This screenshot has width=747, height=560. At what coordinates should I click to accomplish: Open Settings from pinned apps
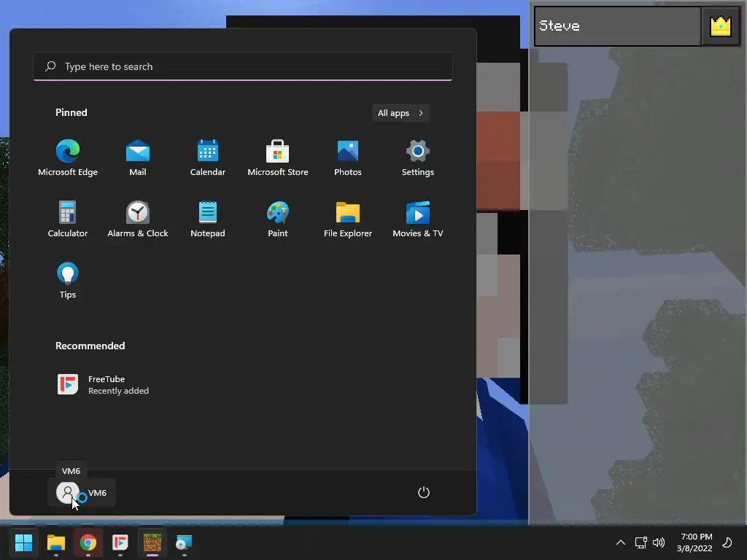(418, 158)
